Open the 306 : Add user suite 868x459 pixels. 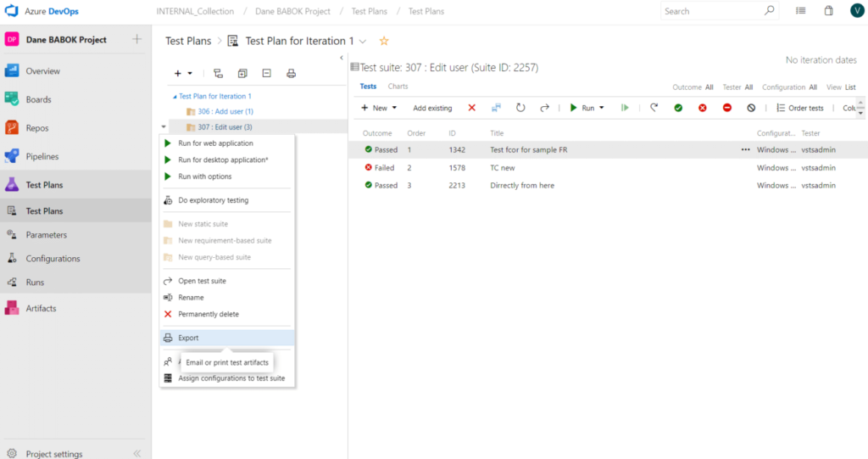click(x=225, y=111)
